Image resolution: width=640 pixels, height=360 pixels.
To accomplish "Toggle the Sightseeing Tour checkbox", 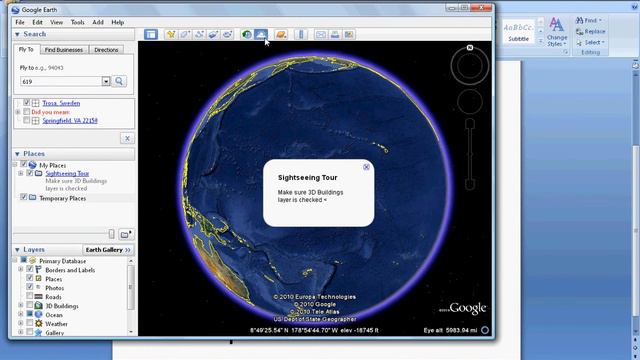I will tap(29, 173).
